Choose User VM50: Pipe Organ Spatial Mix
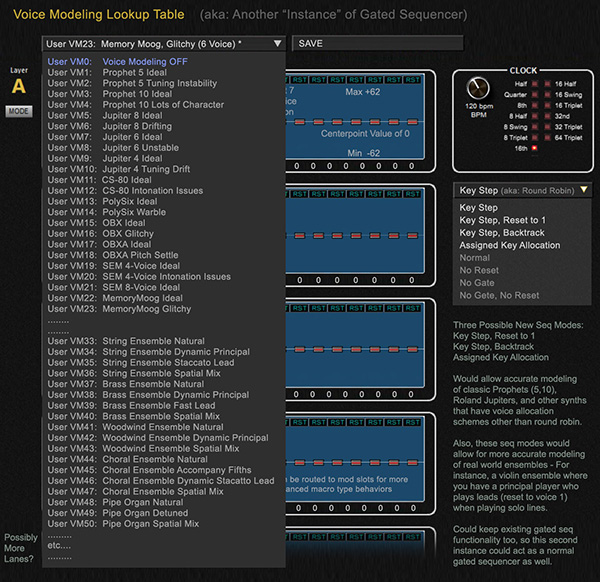This screenshot has height=582, width=600. click(123, 523)
